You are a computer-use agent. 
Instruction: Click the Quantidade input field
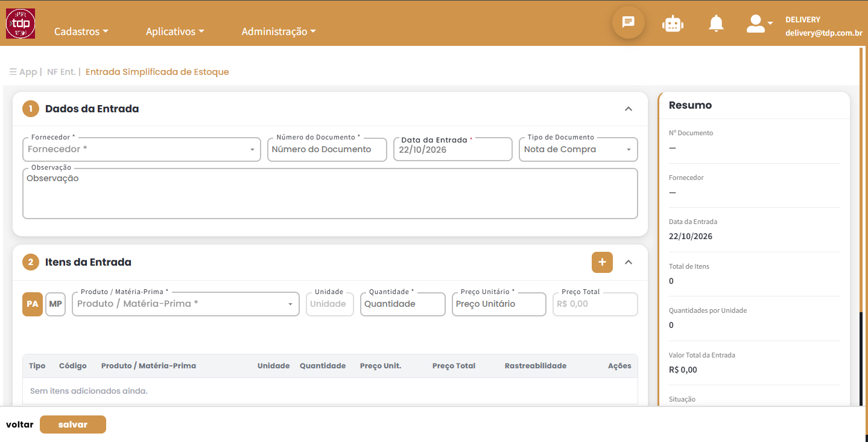[403, 304]
